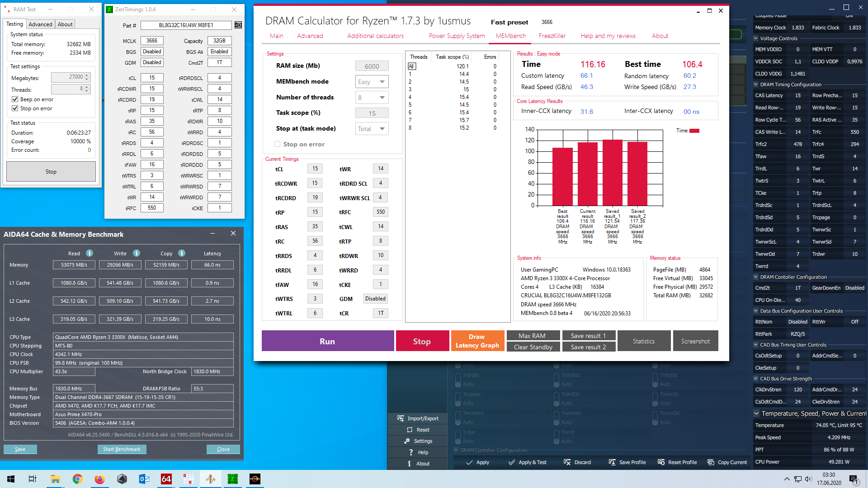Disable Stop on error in RAM Test
This screenshot has width=868, height=488.
15,108
